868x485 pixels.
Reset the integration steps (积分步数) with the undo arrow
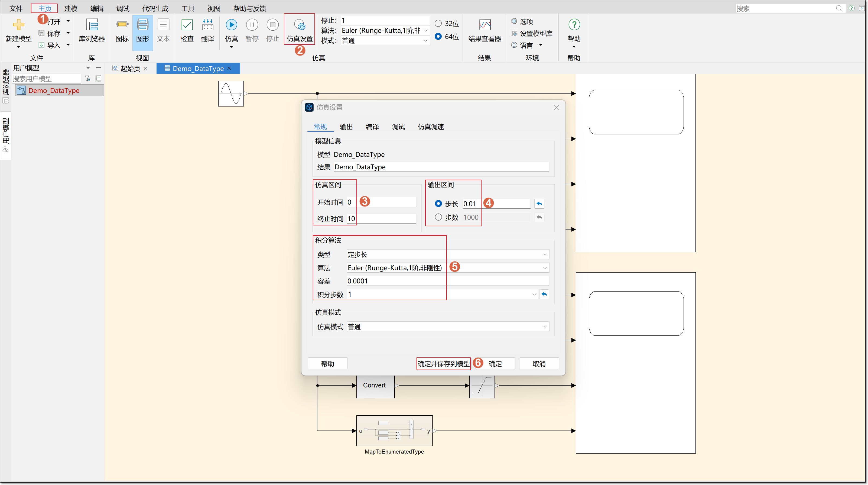point(544,294)
